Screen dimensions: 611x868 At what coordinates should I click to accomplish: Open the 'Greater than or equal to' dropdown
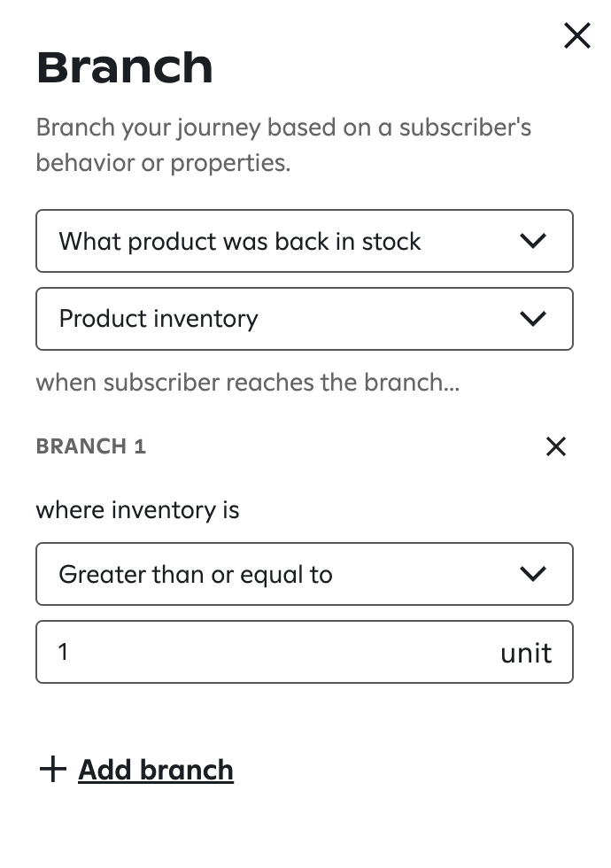[305, 573]
